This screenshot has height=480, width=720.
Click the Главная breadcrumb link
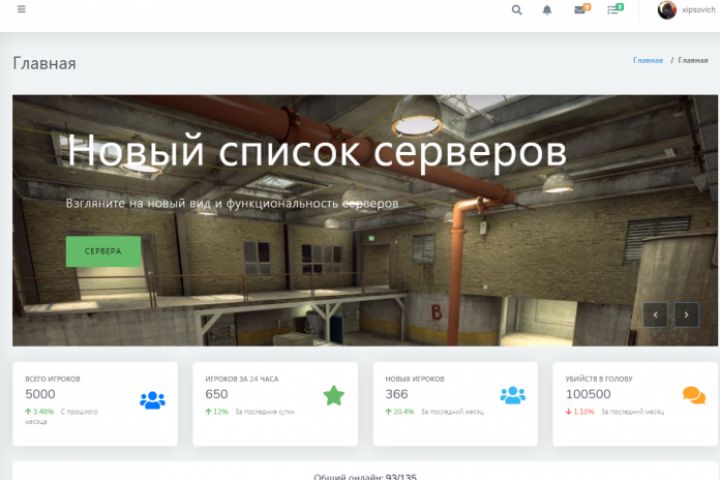point(647,60)
